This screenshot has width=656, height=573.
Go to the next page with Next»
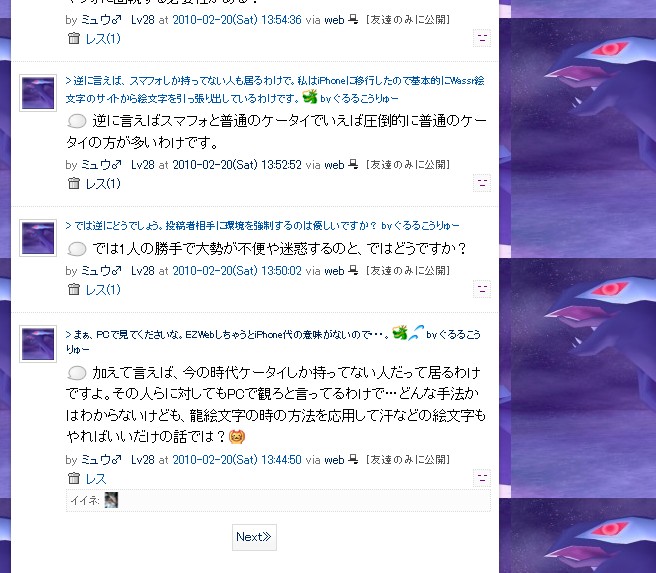pyautogui.click(x=254, y=537)
